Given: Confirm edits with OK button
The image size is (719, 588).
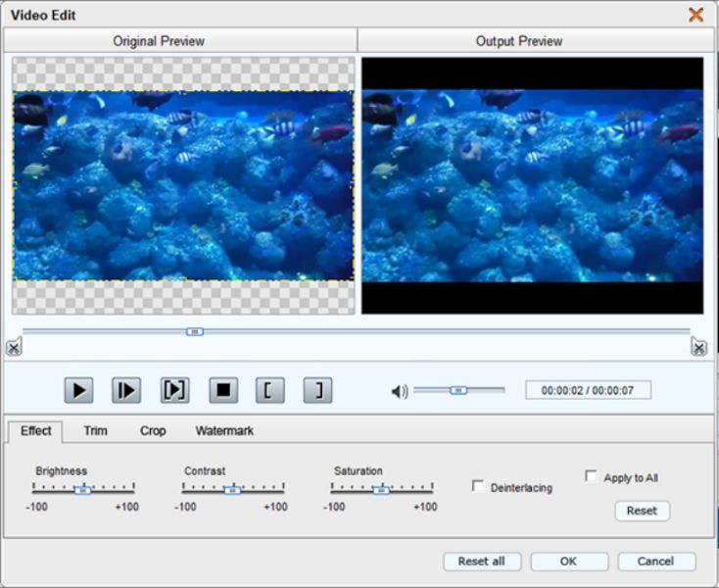Looking at the screenshot, I should pos(568,562).
